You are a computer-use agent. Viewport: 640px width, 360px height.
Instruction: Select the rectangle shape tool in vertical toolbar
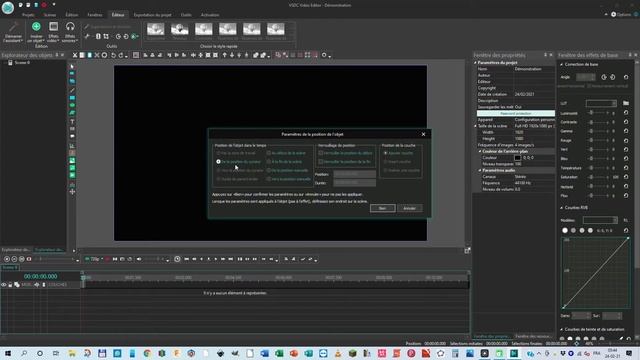(72, 98)
